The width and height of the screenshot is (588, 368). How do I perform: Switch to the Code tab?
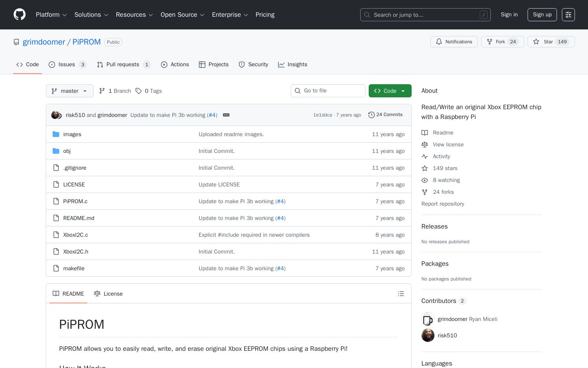(x=28, y=65)
